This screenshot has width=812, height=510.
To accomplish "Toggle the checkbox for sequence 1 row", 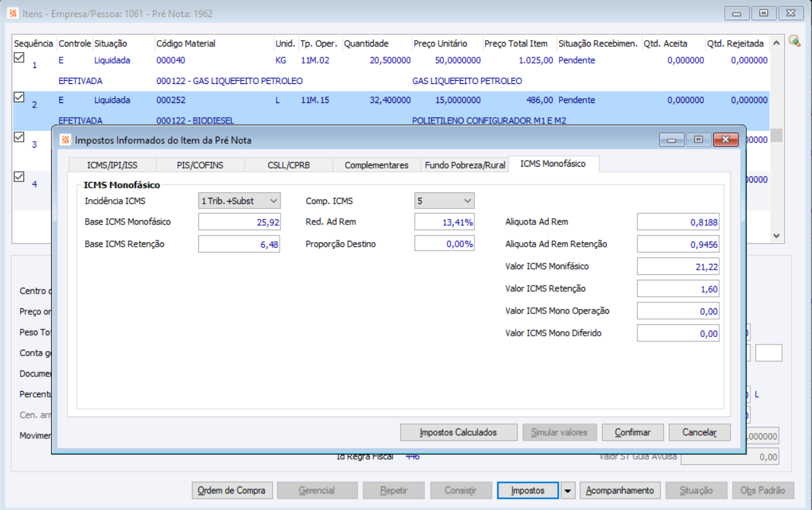I will tap(19, 57).
